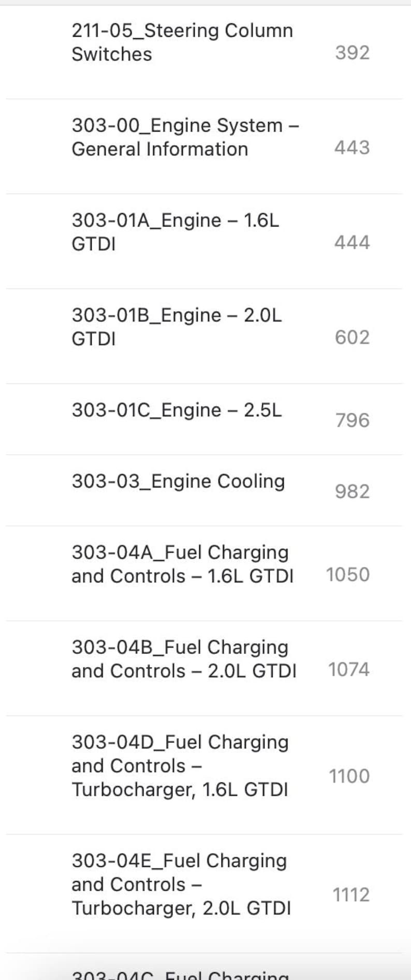Viewport: 411px width, 980px height.
Task: Click the partially visible 303-04C entry
Action: (x=180, y=973)
